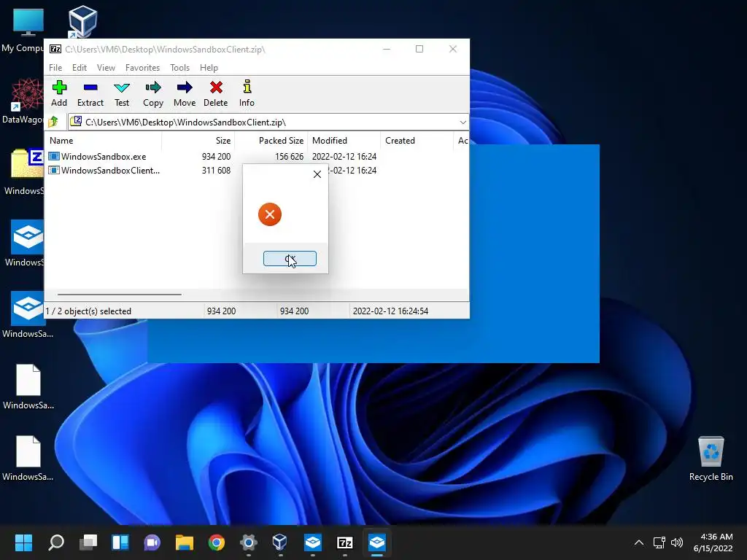Show hidden system tray icons

click(639, 542)
